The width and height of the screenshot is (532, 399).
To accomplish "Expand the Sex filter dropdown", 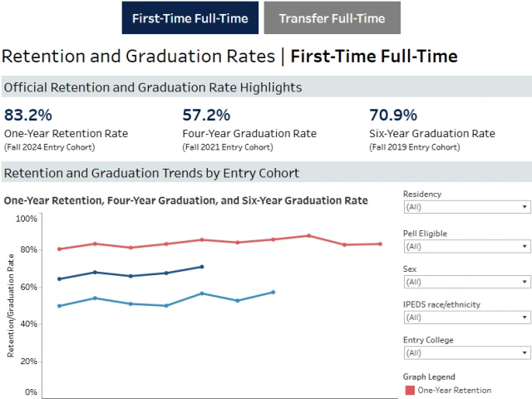I will click(465, 282).
